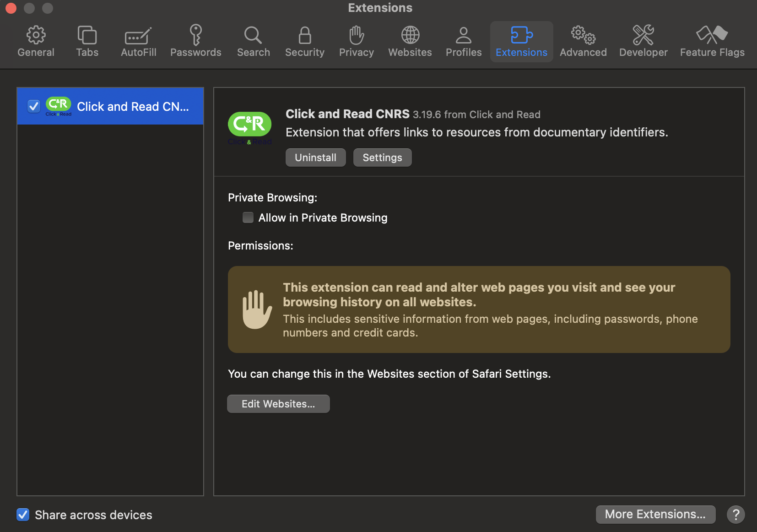Uninstall the Click and Read extension
Viewport: 757px width, 532px height.
(316, 157)
